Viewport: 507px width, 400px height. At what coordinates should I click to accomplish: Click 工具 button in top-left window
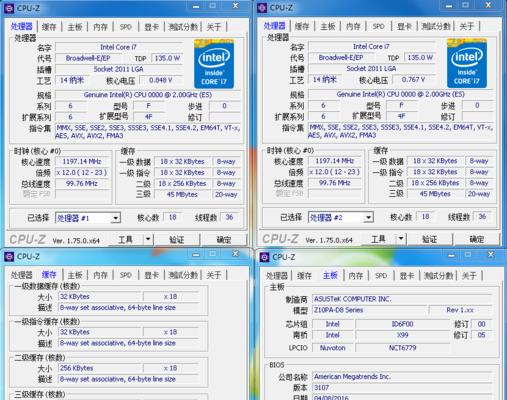click(126, 239)
